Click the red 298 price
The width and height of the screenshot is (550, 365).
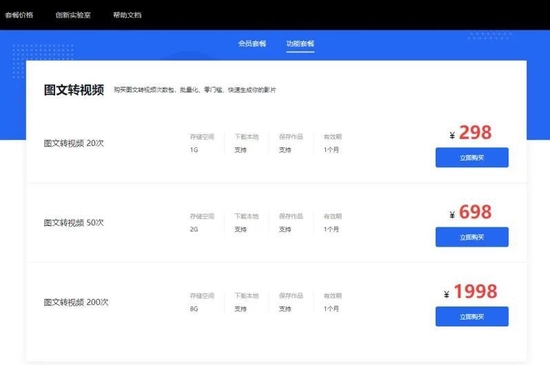point(475,133)
